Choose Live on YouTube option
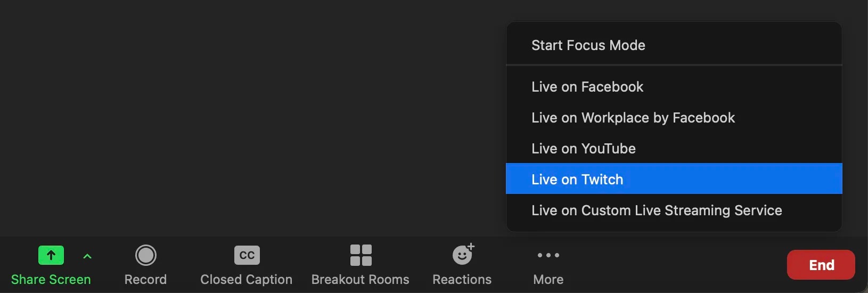Screen dimensions: 868x293 [583, 149]
